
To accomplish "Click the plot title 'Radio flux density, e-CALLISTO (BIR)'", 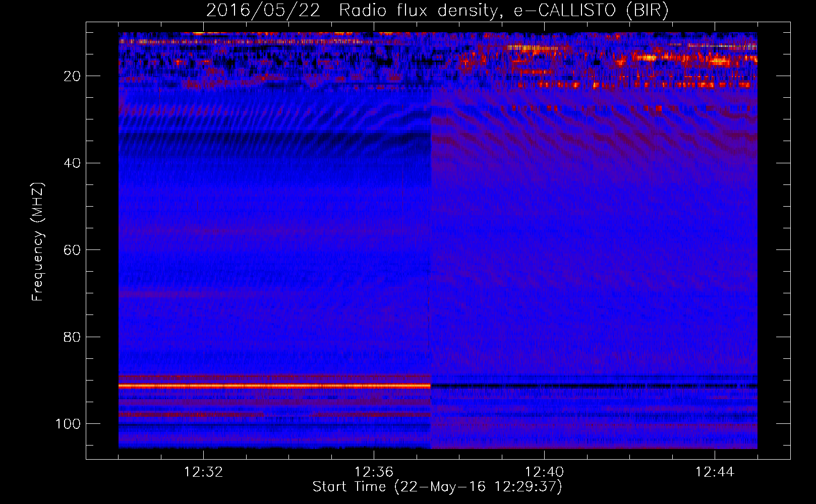I will tap(504, 11).
